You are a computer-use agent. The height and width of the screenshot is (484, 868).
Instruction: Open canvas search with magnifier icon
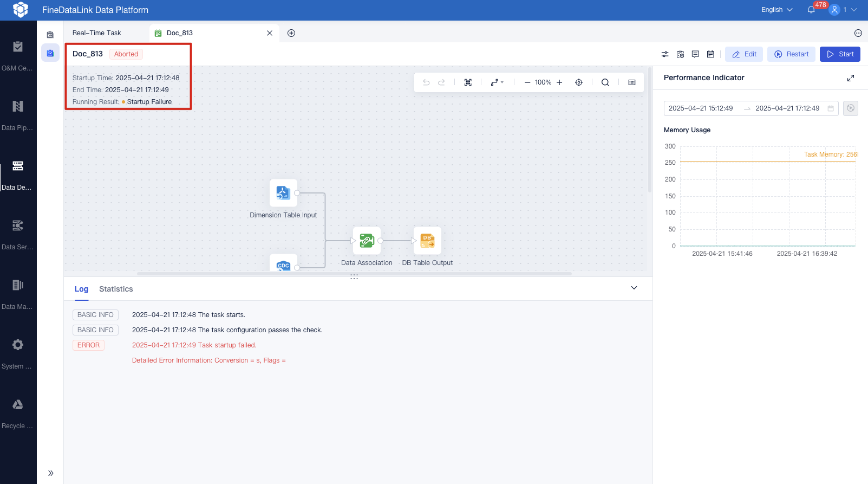[605, 82]
